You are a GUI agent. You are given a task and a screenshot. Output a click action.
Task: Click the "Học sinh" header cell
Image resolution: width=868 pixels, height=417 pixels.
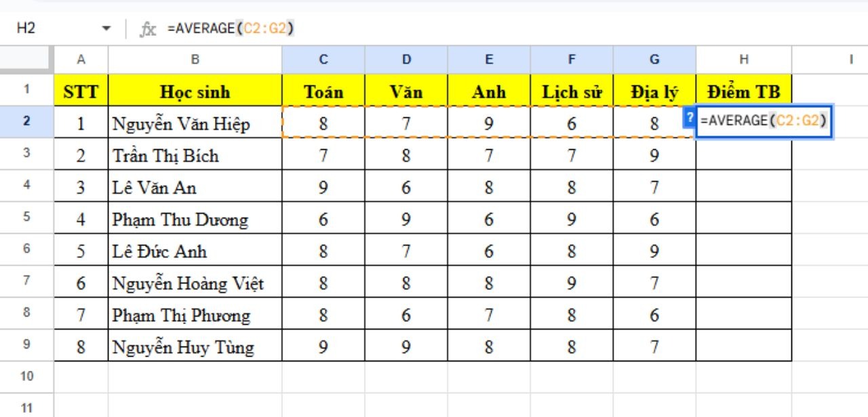[195, 92]
